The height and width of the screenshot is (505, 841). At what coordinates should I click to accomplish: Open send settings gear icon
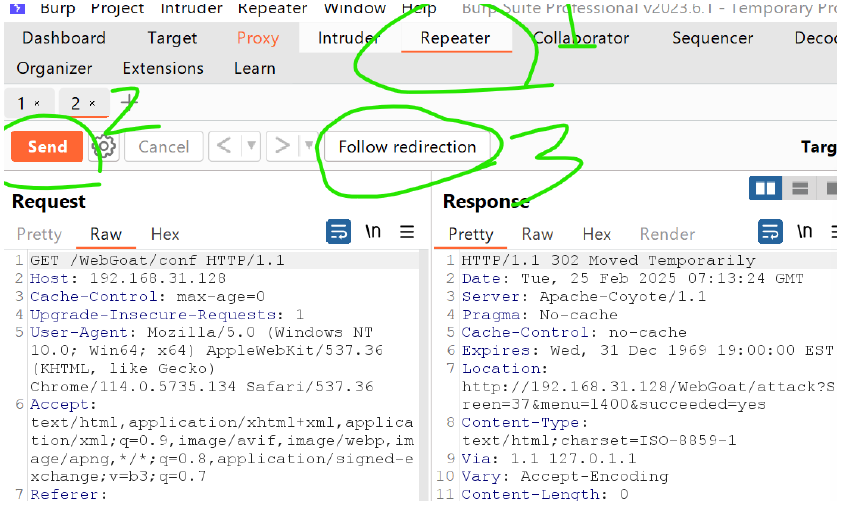(104, 146)
